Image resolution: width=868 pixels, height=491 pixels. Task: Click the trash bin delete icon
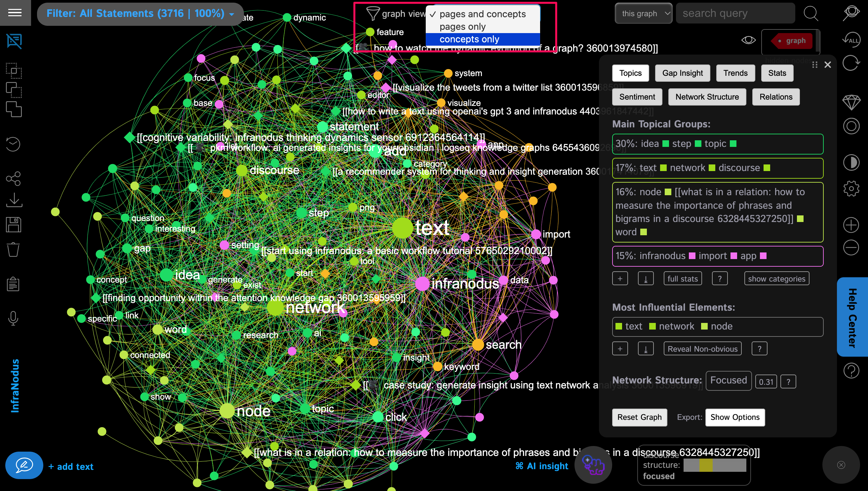[13, 249]
